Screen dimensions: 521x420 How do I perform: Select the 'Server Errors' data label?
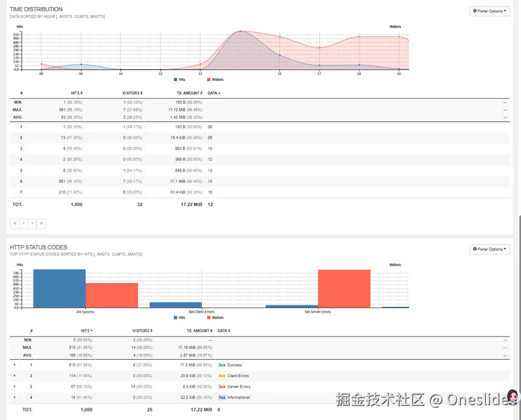[239, 387]
